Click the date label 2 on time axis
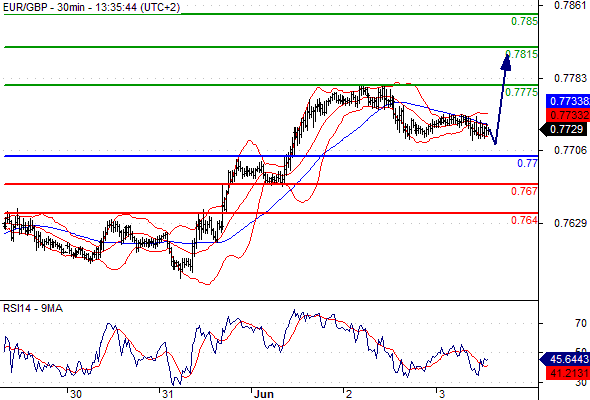 pyautogui.click(x=349, y=394)
